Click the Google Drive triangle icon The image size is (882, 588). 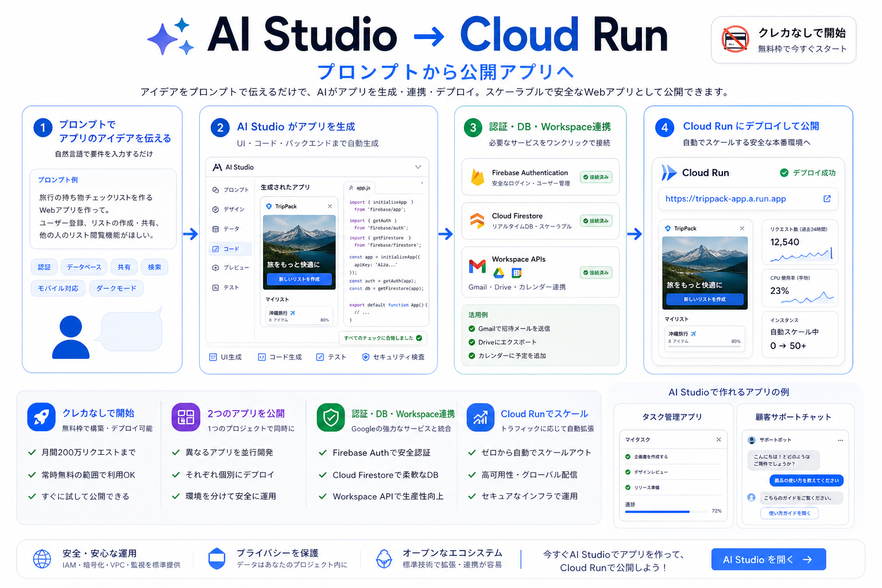(x=499, y=273)
